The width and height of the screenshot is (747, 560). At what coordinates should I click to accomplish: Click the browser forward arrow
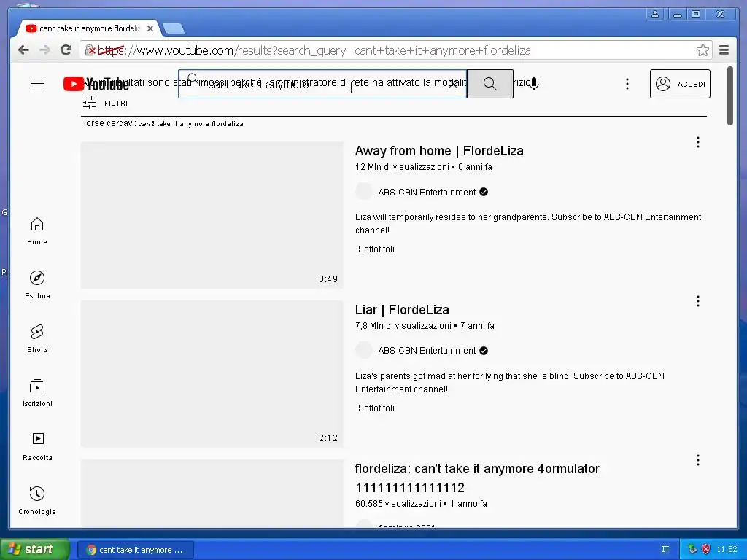tap(44, 50)
